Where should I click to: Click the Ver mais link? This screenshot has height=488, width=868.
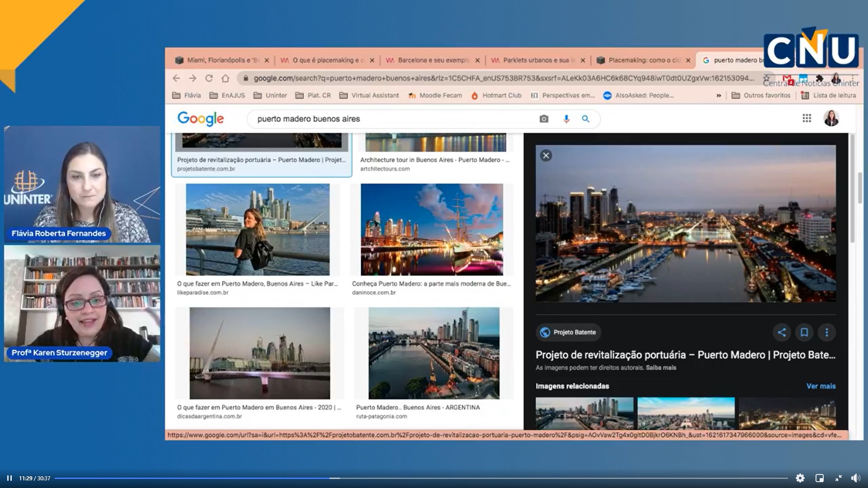click(x=821, y=386)
